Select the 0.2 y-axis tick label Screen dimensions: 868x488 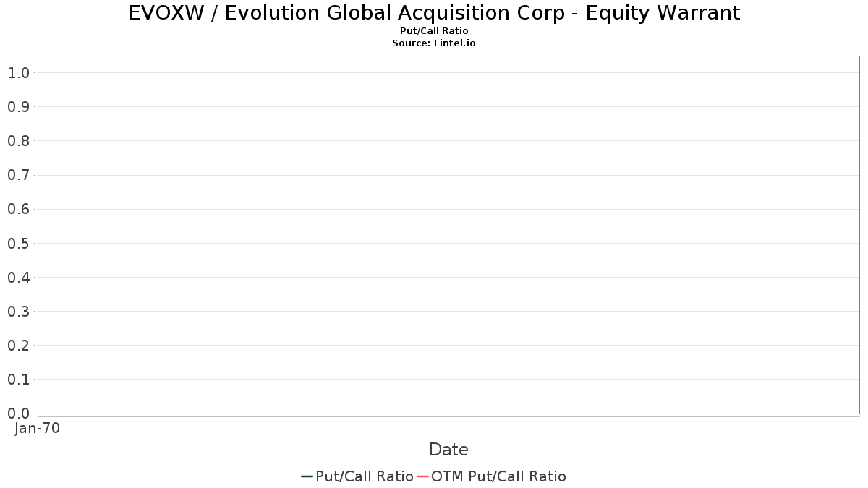pyautogui.click(x=18, y=346)
